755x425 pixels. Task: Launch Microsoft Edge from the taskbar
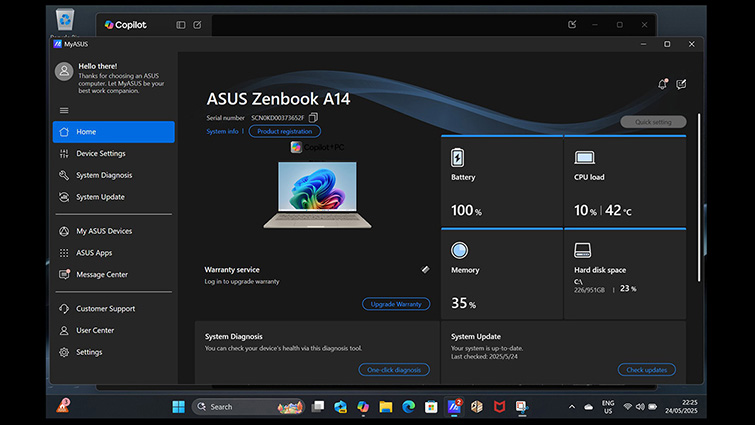[408, 407]
